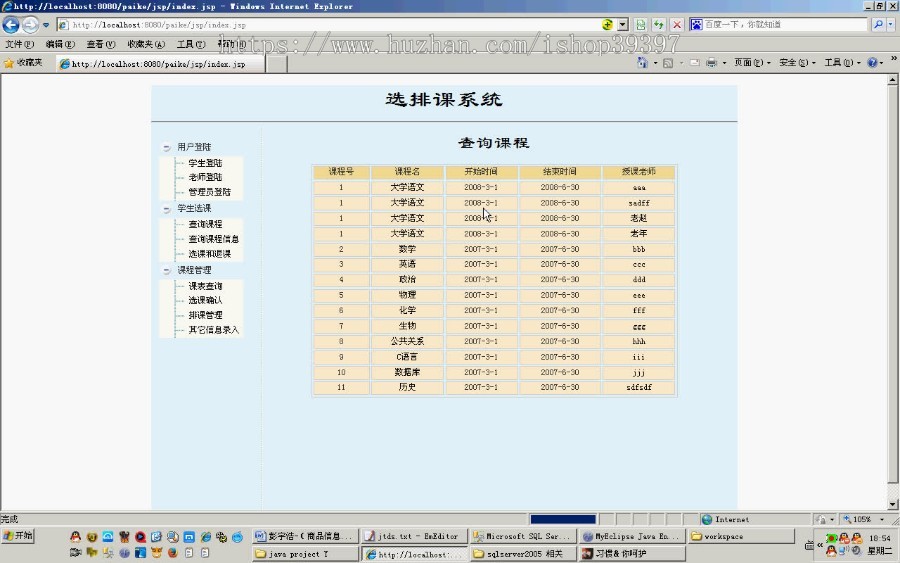Open sqlserver2005 相关 folder taskbar button

(x=523, y=554)
